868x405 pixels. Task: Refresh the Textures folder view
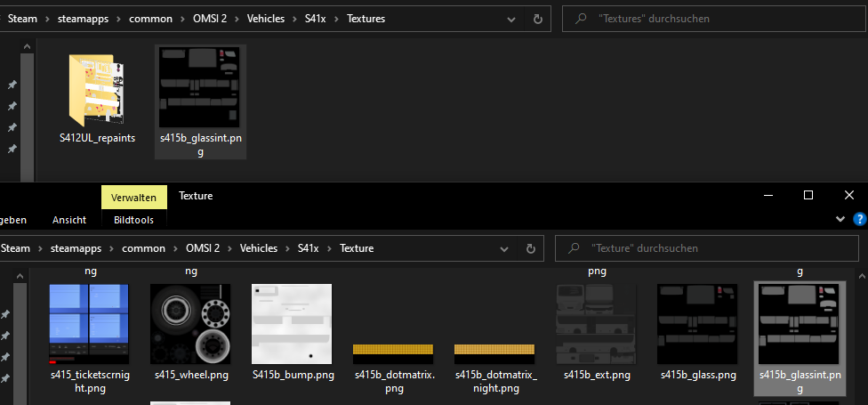click(x=537, y=19)
